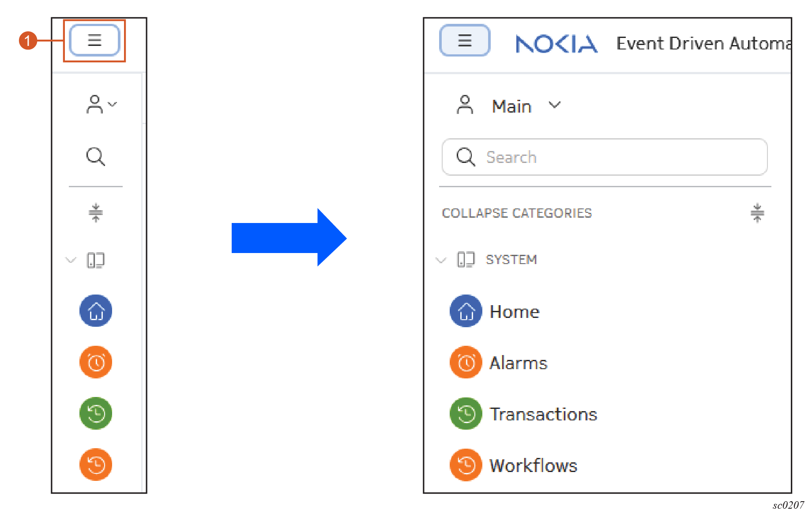Click SYSTEM category device icon in expanded menu

[x=466, y=260]
